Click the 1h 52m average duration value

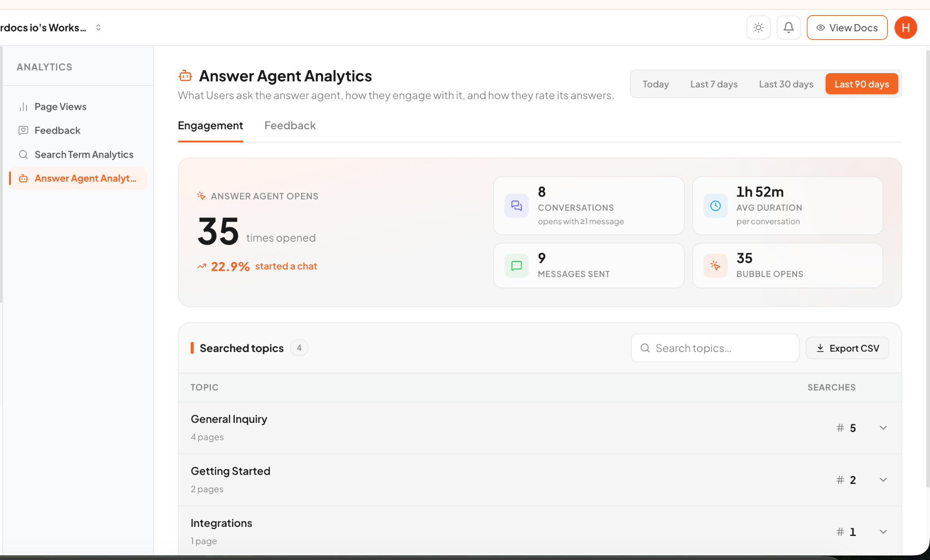coord(760,192)
